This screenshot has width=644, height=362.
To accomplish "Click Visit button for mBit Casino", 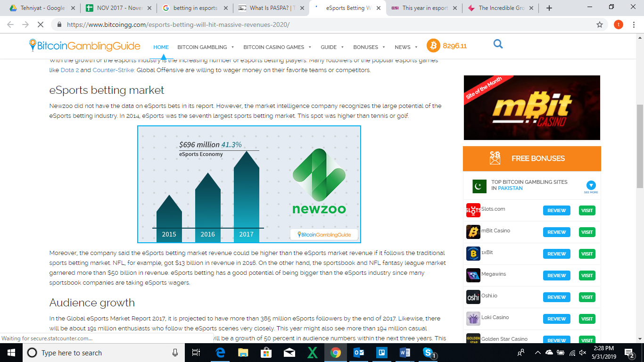I will coord(587,232).
